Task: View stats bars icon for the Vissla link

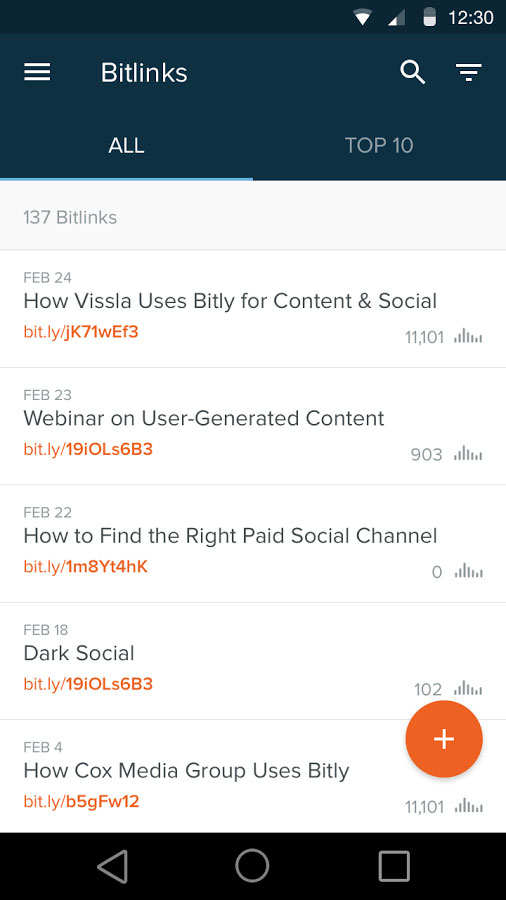Action: tap(468, 337)
